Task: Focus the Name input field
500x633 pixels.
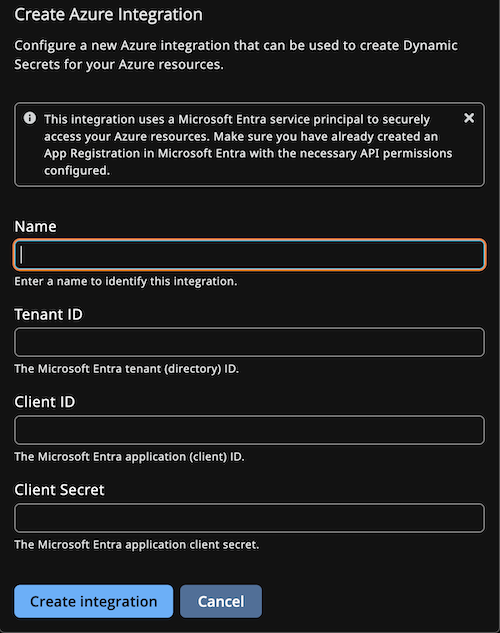Action: click(x=249, y=255)
